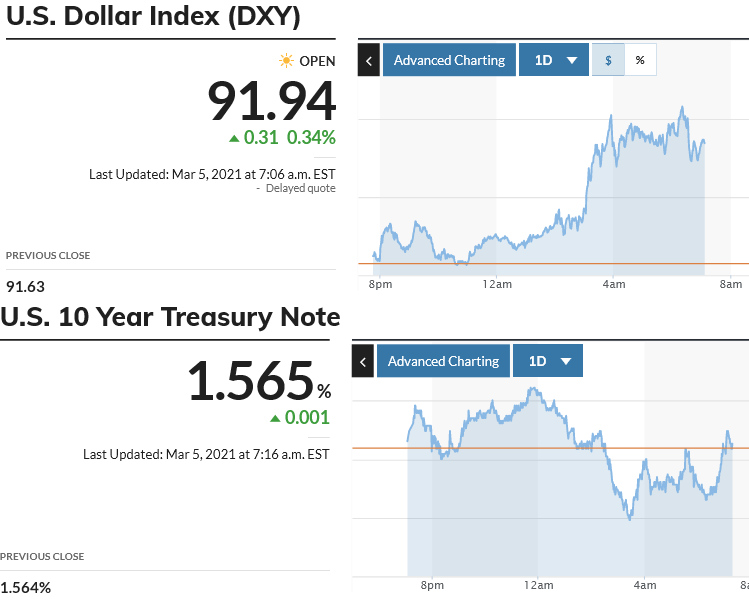The image size is (749, 602).
Task: Click the 8pm marker on DXY chart axis
Action: click(380, 284)
